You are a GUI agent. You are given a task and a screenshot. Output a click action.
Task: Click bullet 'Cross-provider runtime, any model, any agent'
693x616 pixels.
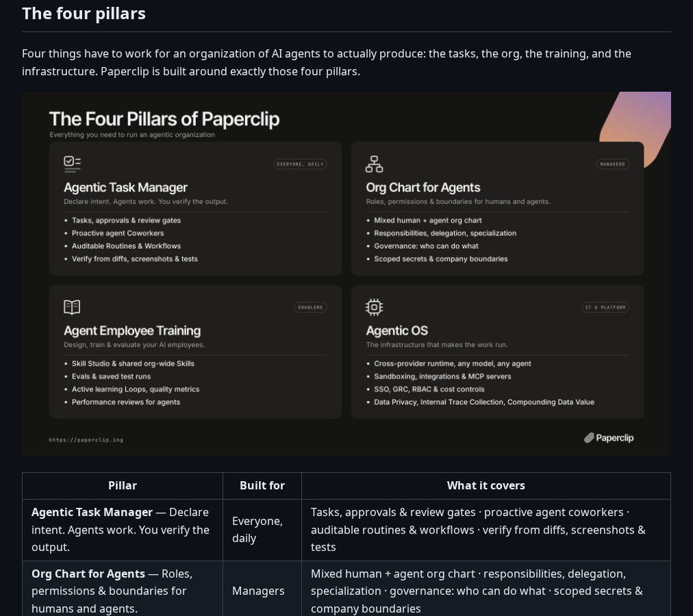click(x=453, y=363)
